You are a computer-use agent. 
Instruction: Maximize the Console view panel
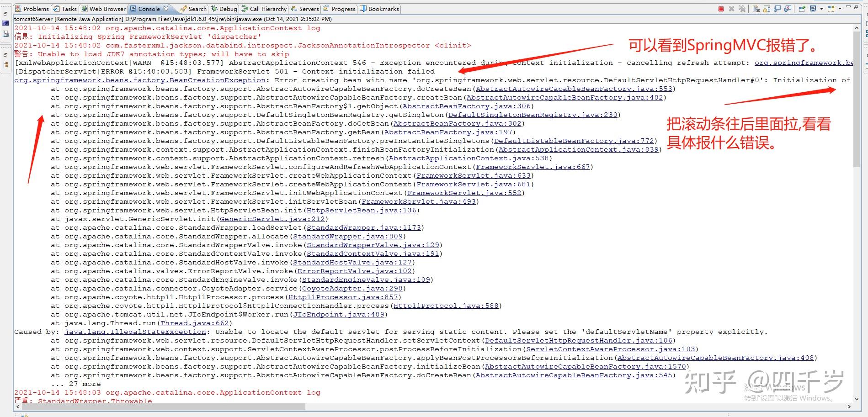pos(856,7)
